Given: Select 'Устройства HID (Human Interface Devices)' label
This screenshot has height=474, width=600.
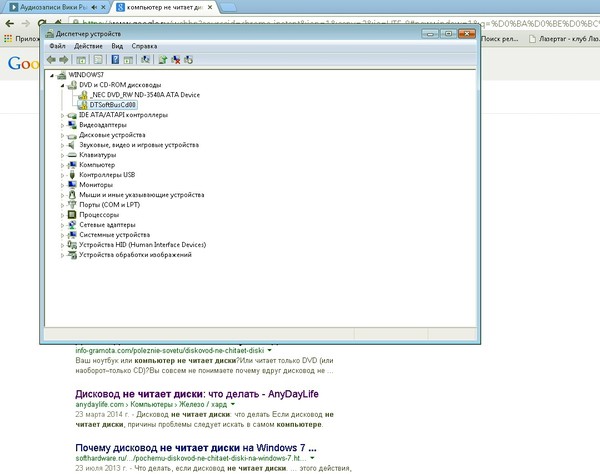Looking at the screenshot, I should [142, 245].
